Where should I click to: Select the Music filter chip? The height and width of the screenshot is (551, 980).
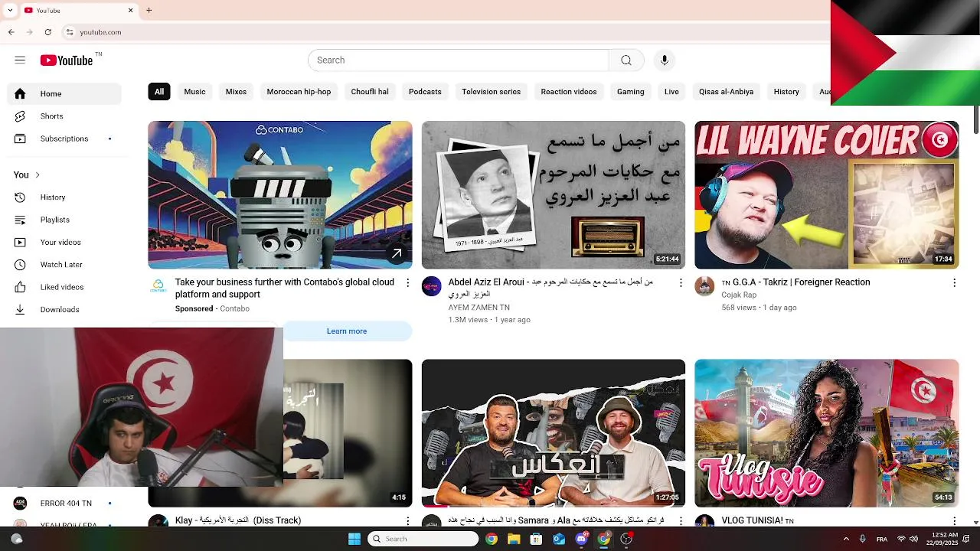194,92
